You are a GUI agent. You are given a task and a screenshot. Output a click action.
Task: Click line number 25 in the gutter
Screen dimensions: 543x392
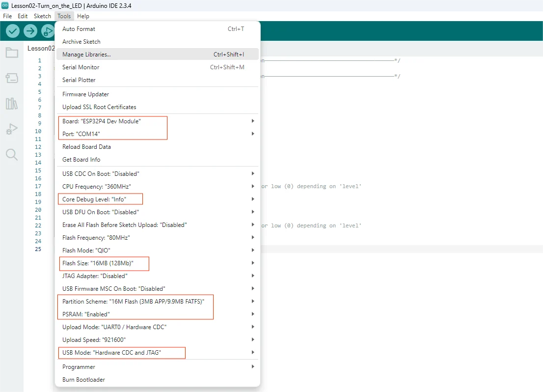tap(38, 249)
